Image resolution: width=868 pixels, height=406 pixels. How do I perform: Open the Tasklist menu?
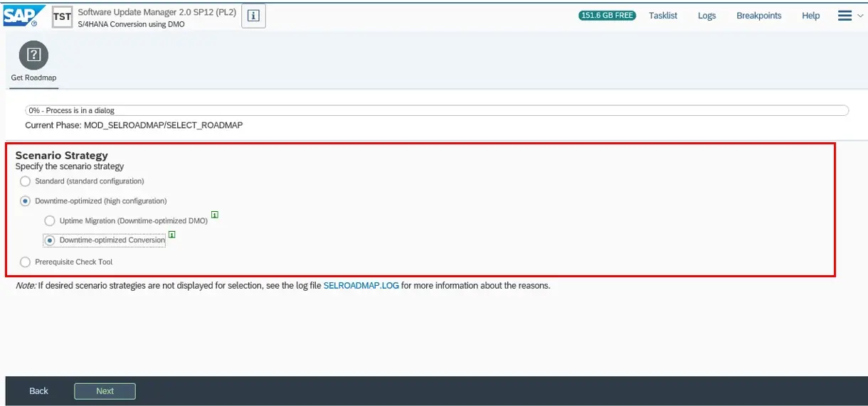tap(663, 16)
